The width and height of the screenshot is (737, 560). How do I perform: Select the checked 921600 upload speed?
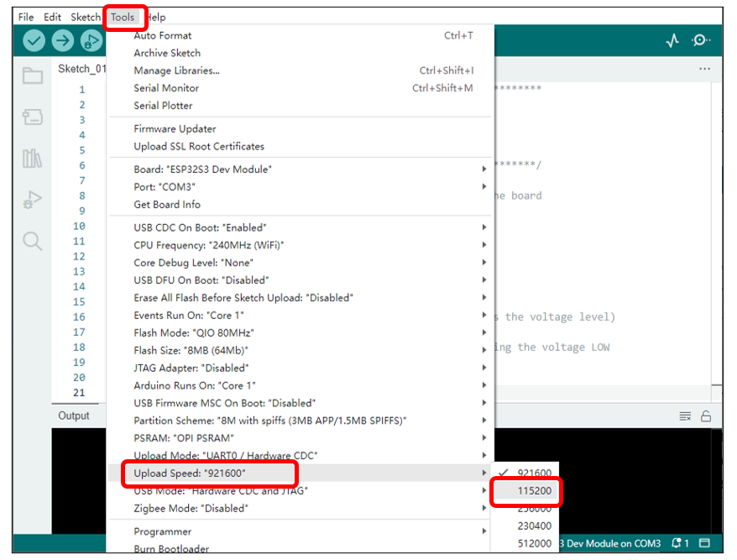coord(525,473)
